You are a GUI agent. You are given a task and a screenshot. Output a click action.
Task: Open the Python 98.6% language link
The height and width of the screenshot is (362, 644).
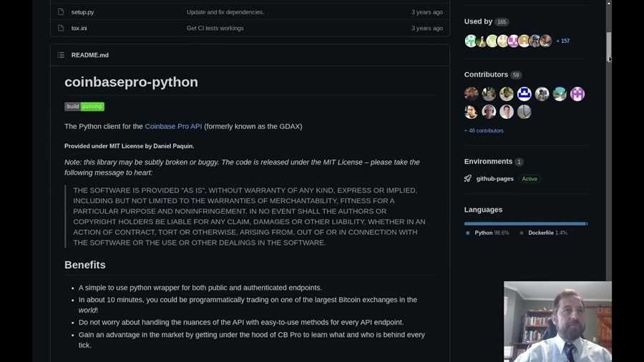coord(492,233)
